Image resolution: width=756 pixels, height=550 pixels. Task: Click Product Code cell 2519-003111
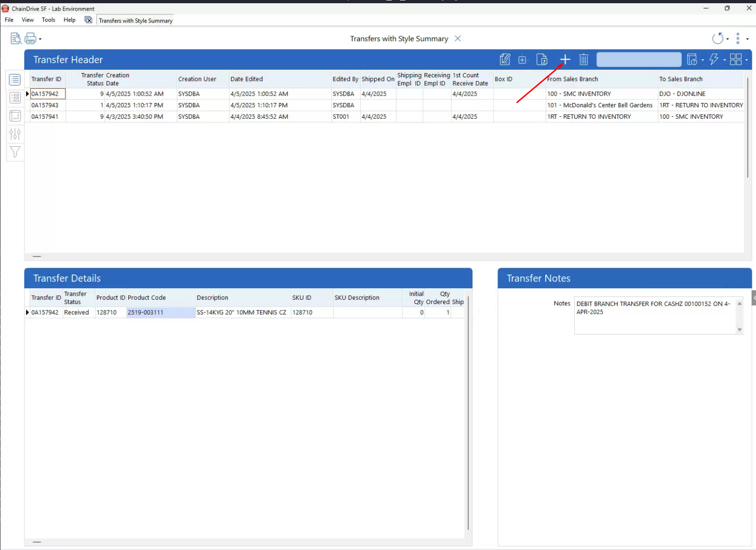[x=161, y=312]
